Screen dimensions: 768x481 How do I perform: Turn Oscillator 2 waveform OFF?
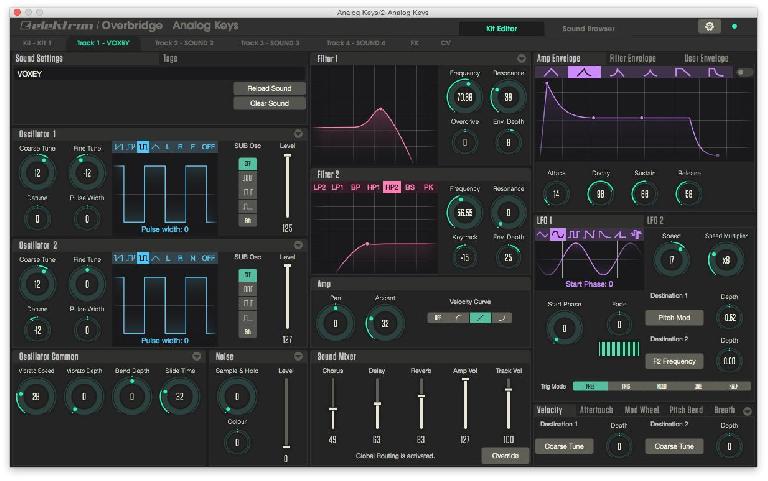[209, 258]
